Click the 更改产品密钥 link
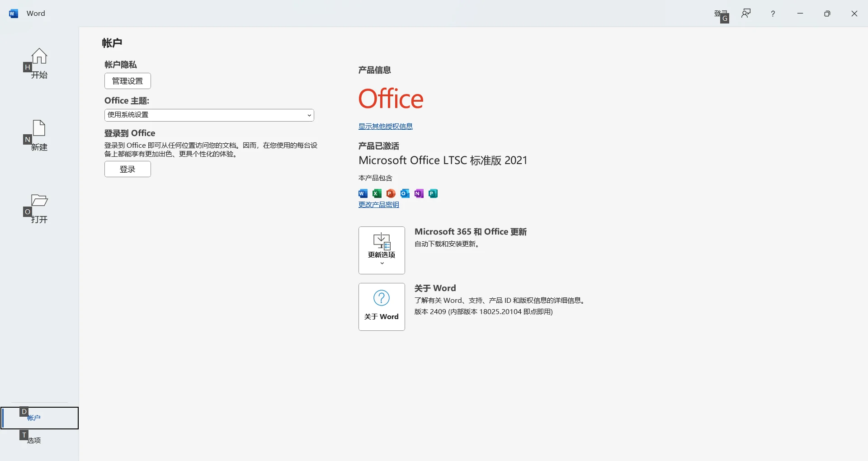This screenshot has height=461, width=868. pos(378,205)
